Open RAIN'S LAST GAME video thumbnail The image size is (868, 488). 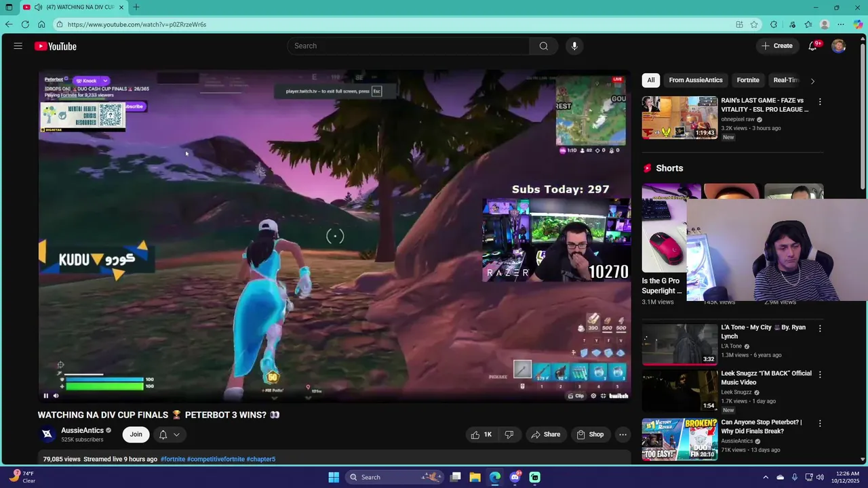(679, 117)
